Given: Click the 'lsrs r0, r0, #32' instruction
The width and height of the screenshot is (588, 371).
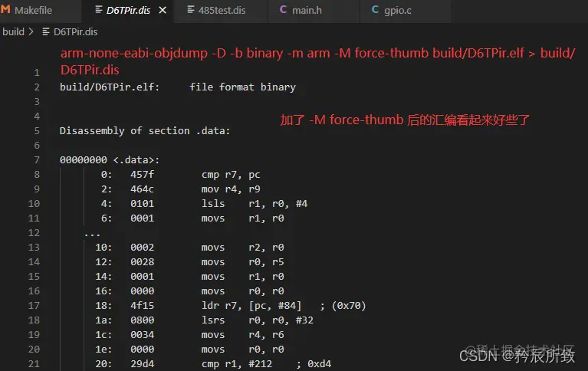Looking at the screenshot, I should pos(258,320).
